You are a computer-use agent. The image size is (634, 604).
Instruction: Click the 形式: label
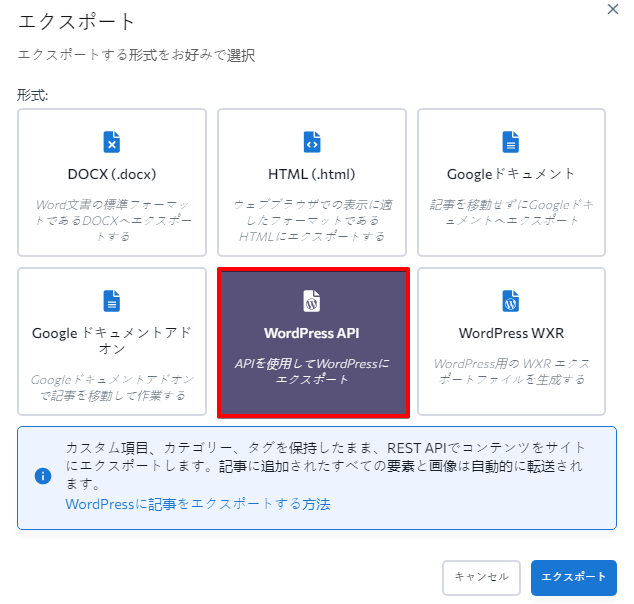pyautogui.click(x=32, y=95)
